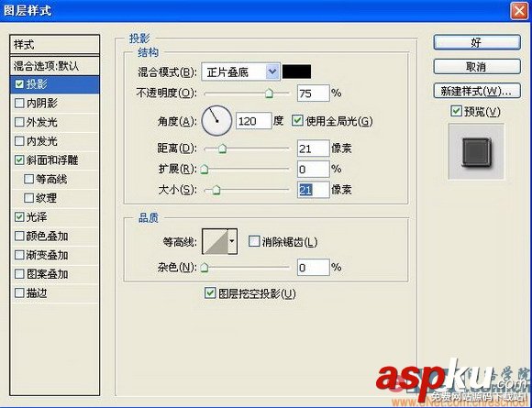Click the 杂色 field showing 0
The height and width of the screenshot is (408, 532).
tap(313, 268)
